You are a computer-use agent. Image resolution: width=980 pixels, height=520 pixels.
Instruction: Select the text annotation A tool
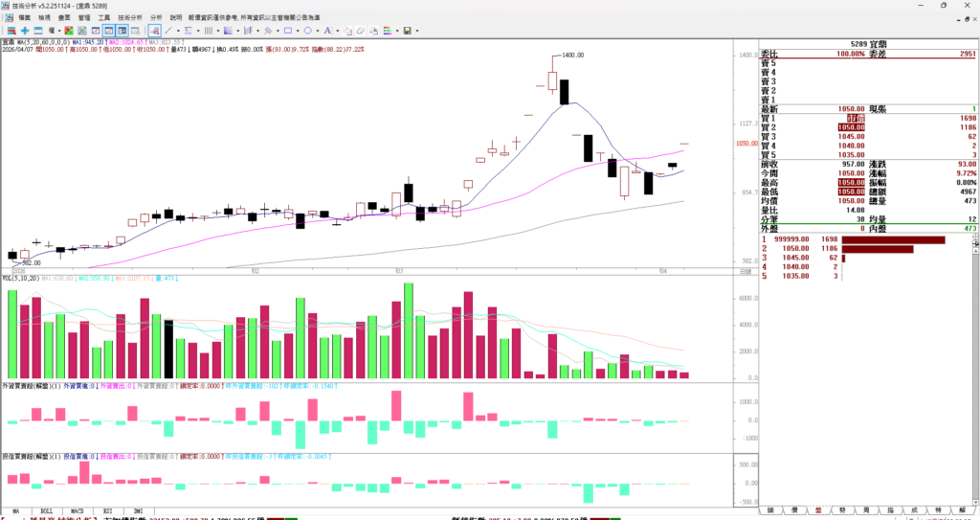click(327, 31)
